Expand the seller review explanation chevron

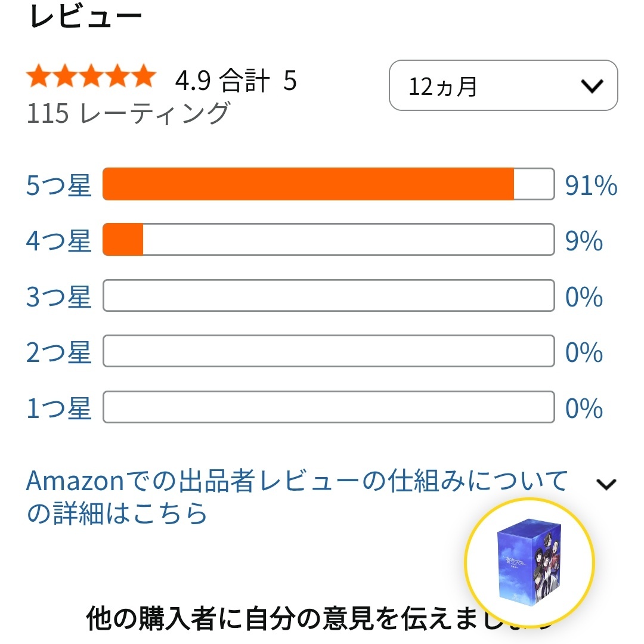coord(606,484)
